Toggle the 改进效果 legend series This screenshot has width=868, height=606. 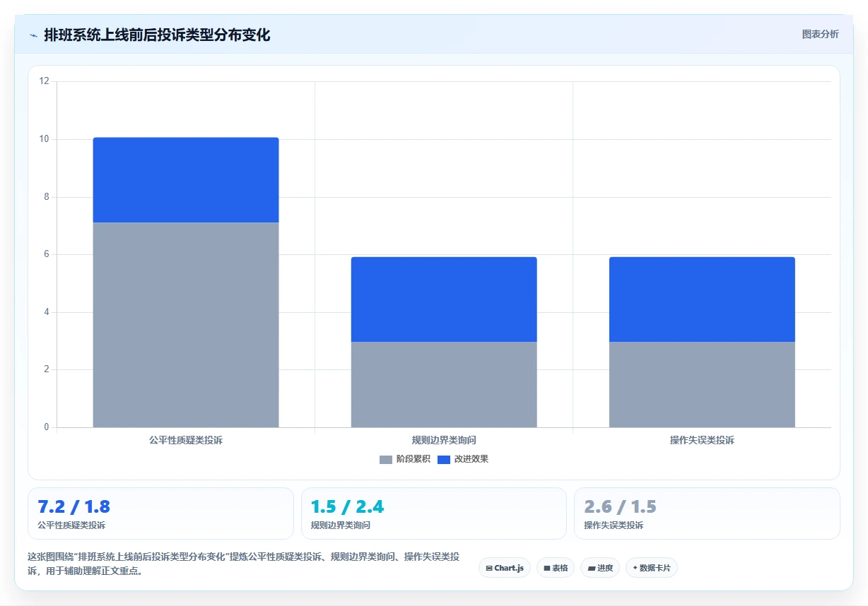[x=462, y=459]
